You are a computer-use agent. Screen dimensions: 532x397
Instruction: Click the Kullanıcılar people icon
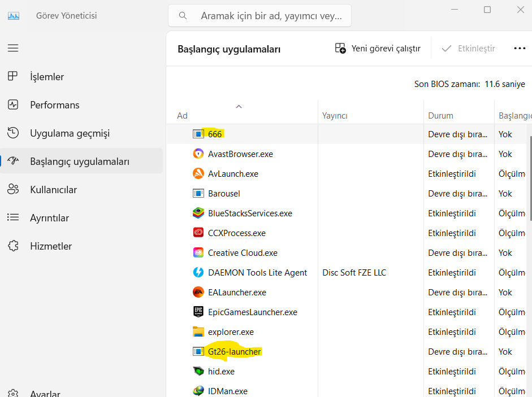pos(13,189)
